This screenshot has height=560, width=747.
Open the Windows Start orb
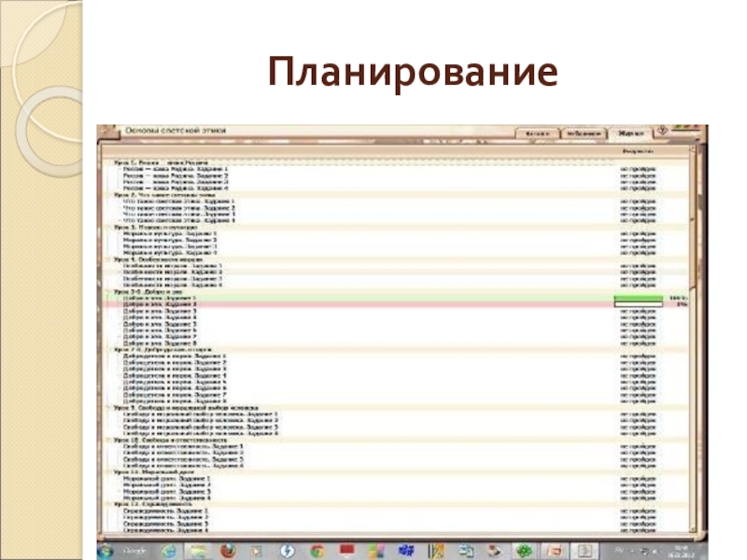click(x=105, y=551)
